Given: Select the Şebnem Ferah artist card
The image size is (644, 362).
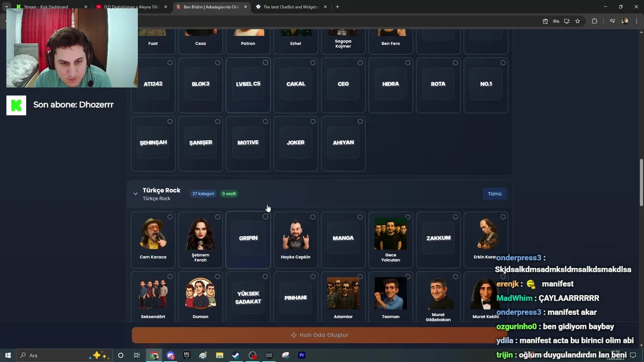Looking at the screenshot, I should tap(200, 240).
